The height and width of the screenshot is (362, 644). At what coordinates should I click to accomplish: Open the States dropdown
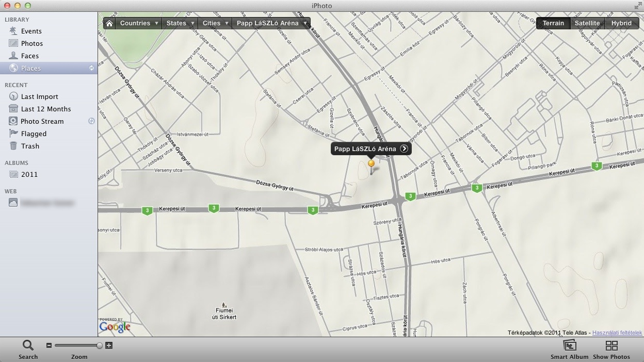pos(180,23)
